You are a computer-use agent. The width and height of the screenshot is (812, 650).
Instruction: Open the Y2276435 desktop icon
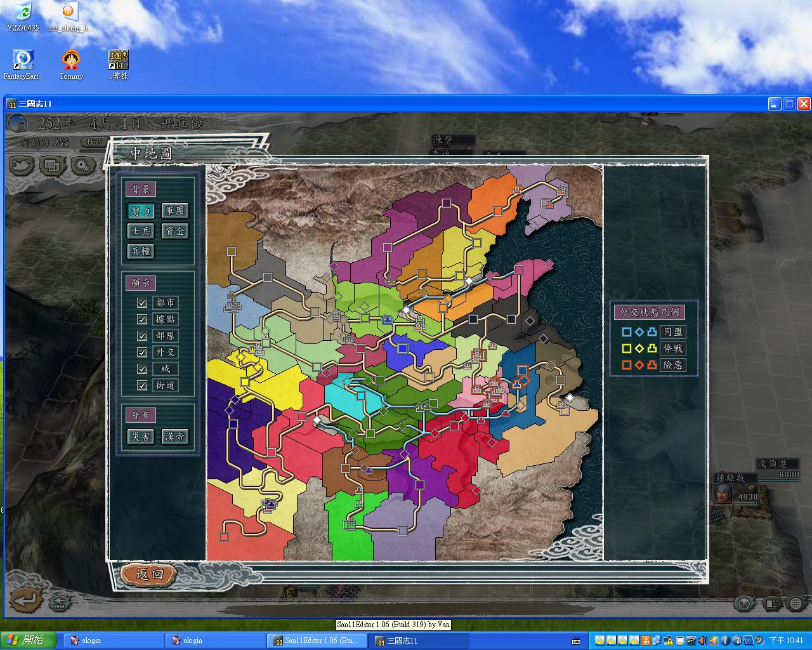coord(23,17)
